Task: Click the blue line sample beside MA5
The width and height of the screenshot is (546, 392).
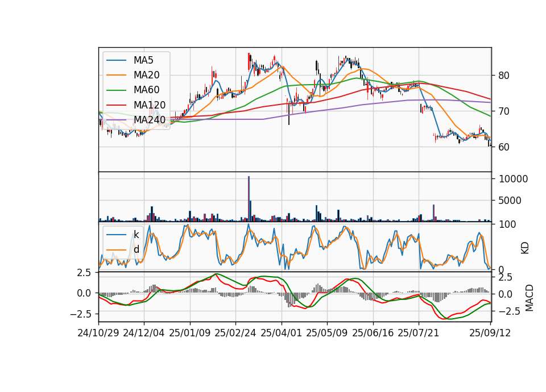Action: [x=116, y=60]
